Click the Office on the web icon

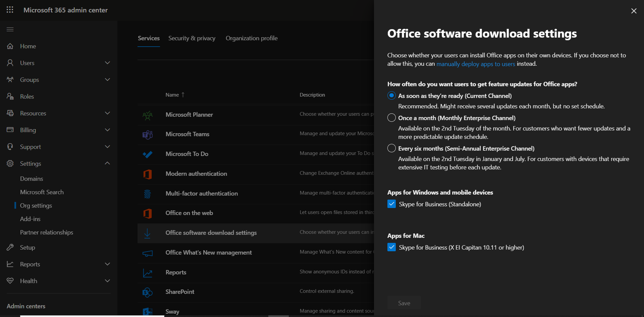[148, 213]
